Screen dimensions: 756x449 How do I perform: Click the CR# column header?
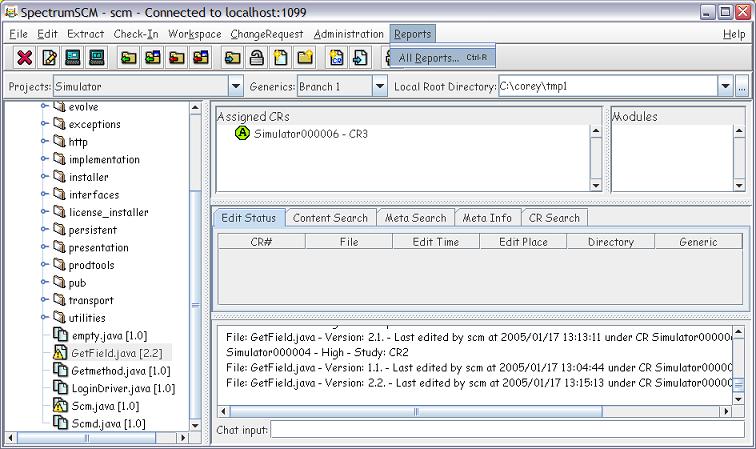click(x=261, y=242)
